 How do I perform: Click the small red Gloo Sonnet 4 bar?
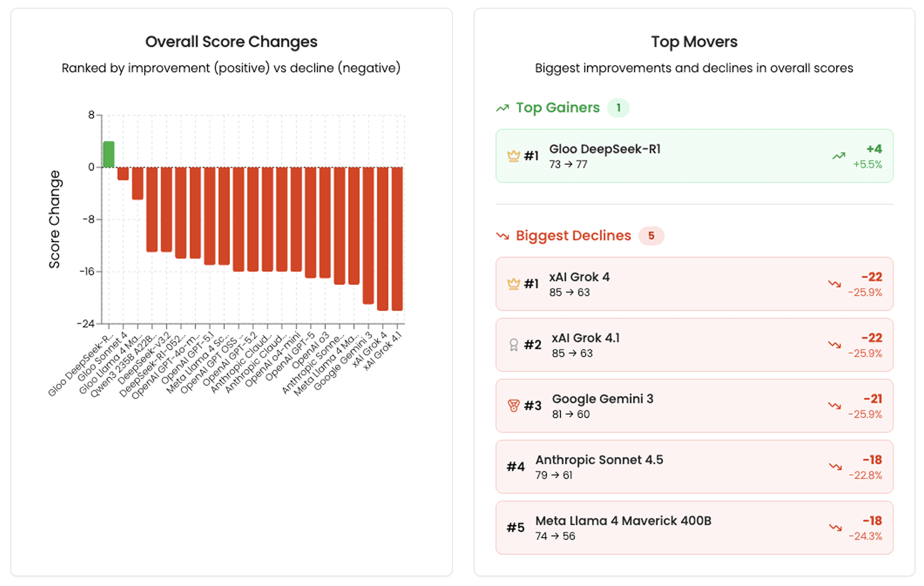click(x=123, y=173)
